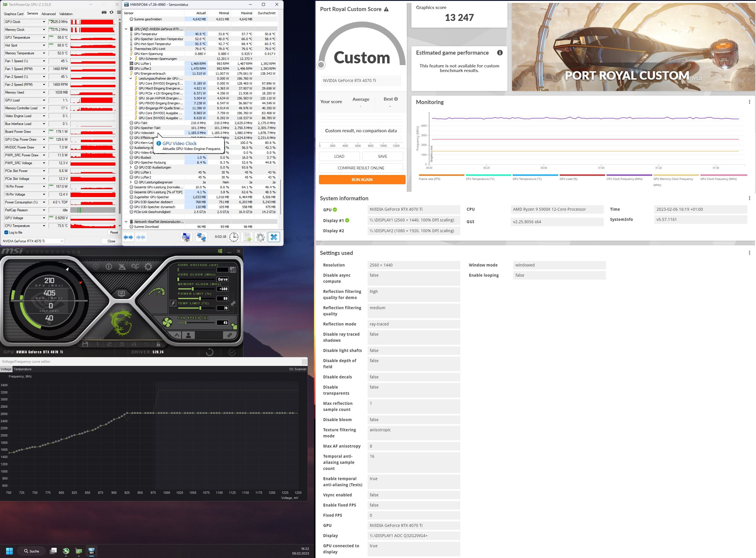Expand GPU D3D Auslastungen row
The height and width of the screenshot is (558, 756).
pyautogui.click(x=131, y=167)
